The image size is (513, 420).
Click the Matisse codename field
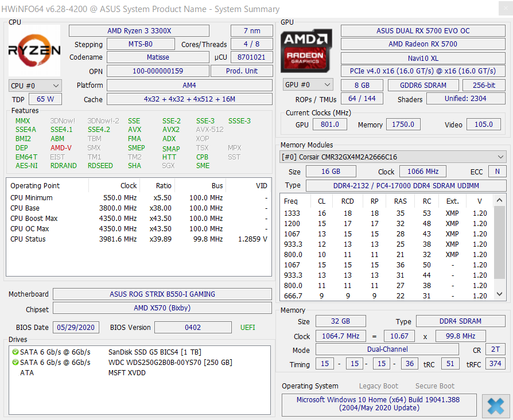click(158, 57)
